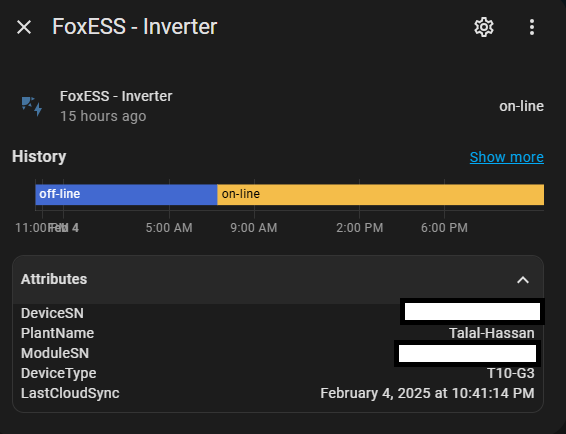This screenshot has height=434, width=566.
Task: Click the 15 hours ago timestamp
Action: coord(103,116)
